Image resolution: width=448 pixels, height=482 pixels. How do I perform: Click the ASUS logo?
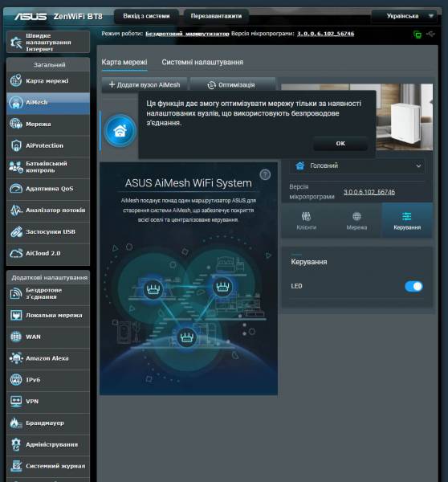click(31, 16)
